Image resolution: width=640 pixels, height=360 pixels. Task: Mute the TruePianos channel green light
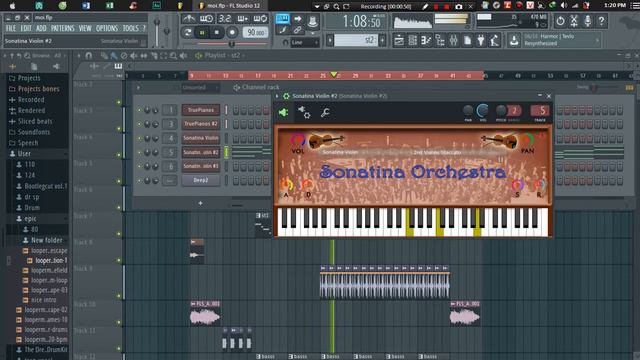(x=139, y=110)
